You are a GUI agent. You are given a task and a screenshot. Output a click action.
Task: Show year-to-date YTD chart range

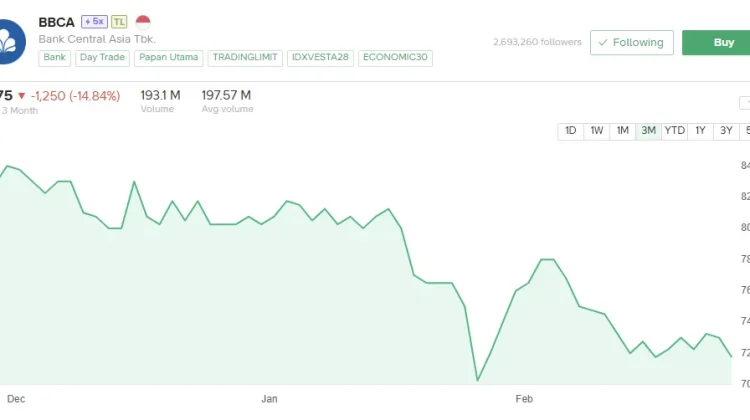click(675, 131)
